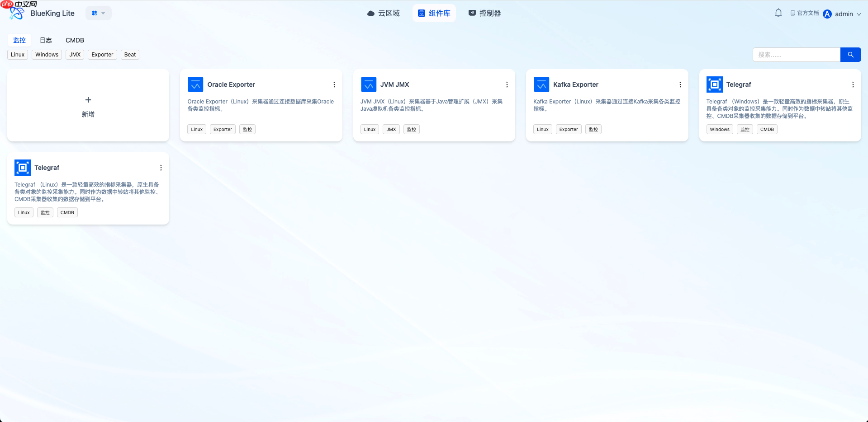This screenshot has width=868, height=422.
Task: Click the JVM JMX collector icon
Action: click(368, 84)
